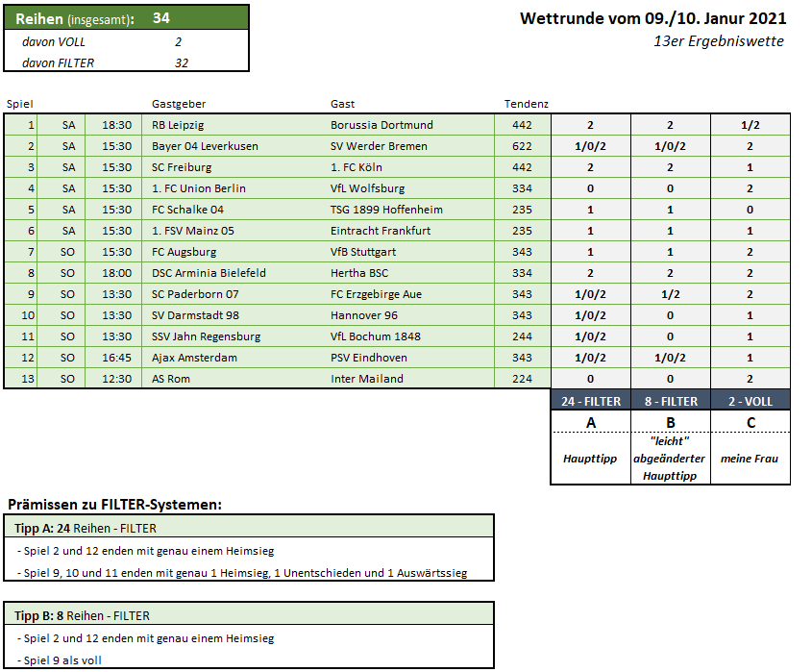This screenshot has width=812, height=672.
Task: Click the 'Spiel' column header
Action: tap(19, 104)
